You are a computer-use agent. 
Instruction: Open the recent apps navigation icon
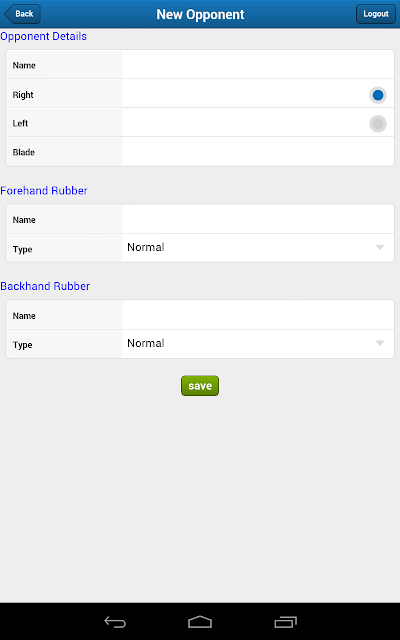click(x=285, y=622)
